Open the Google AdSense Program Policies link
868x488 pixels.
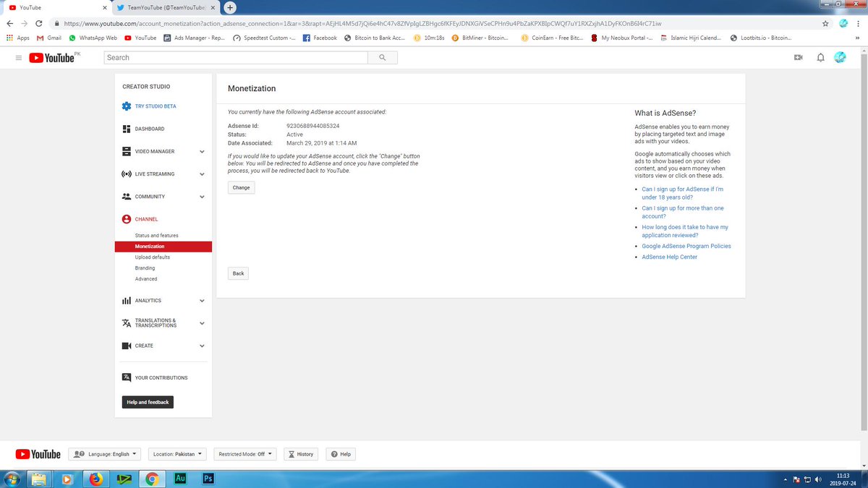tap(686, 246)
